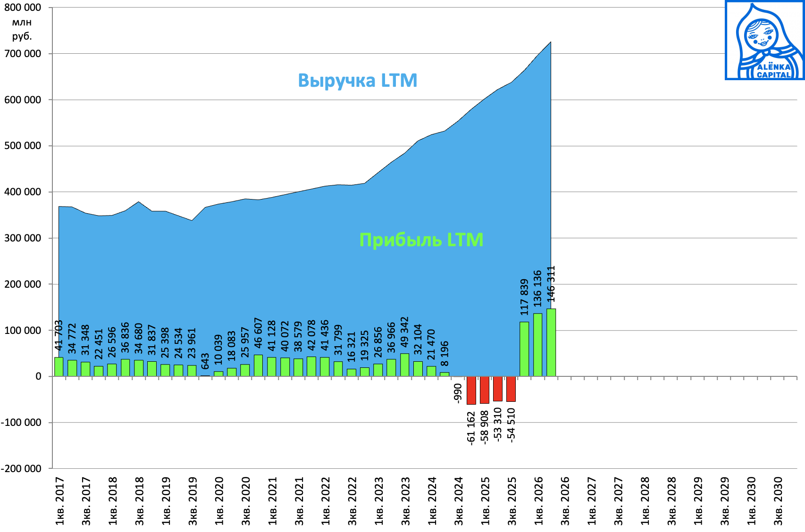The image size is (805, 532).
Task: Click the 'млн руб.' axis unit label
Action: coord(22,29)
